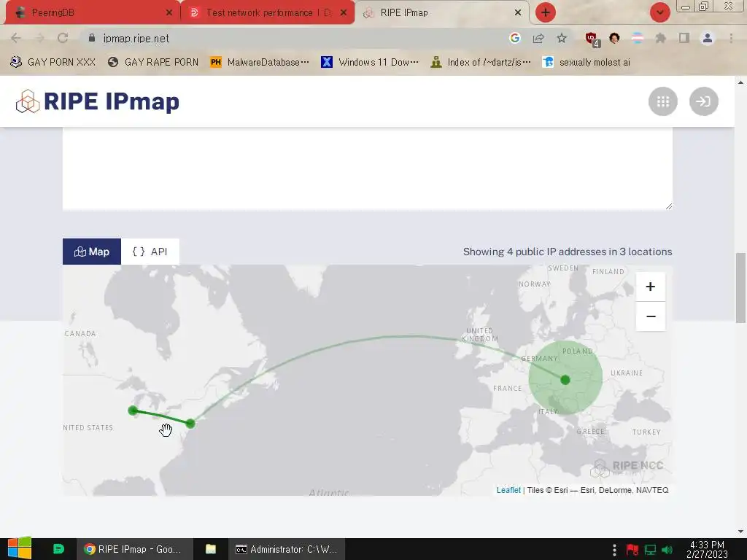This screenshot has height=560, width=747.
Task: Click the striped flag extension icon
Action: (x=638, y=38)
